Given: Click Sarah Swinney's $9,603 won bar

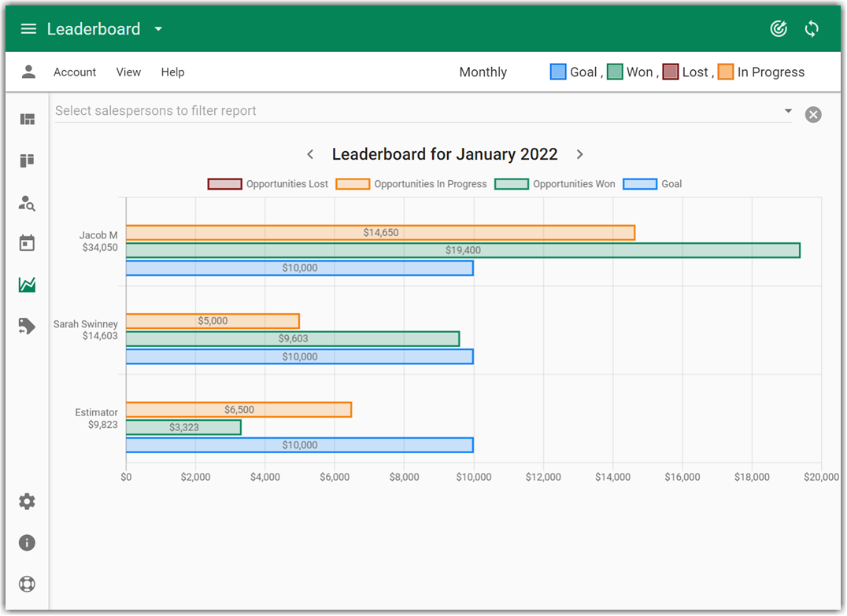Looking at the screenshot, I should tap(293, 339).
